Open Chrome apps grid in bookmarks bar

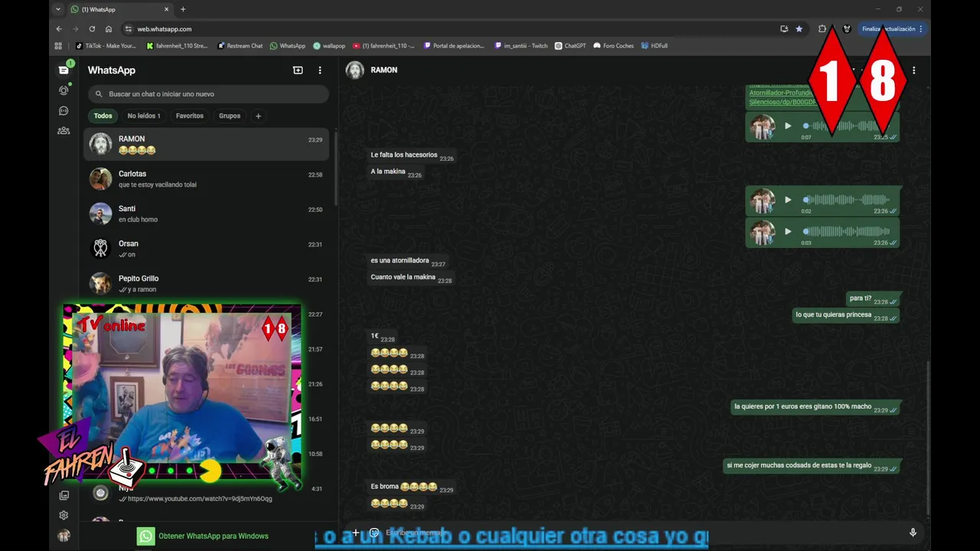coord(58,46)
